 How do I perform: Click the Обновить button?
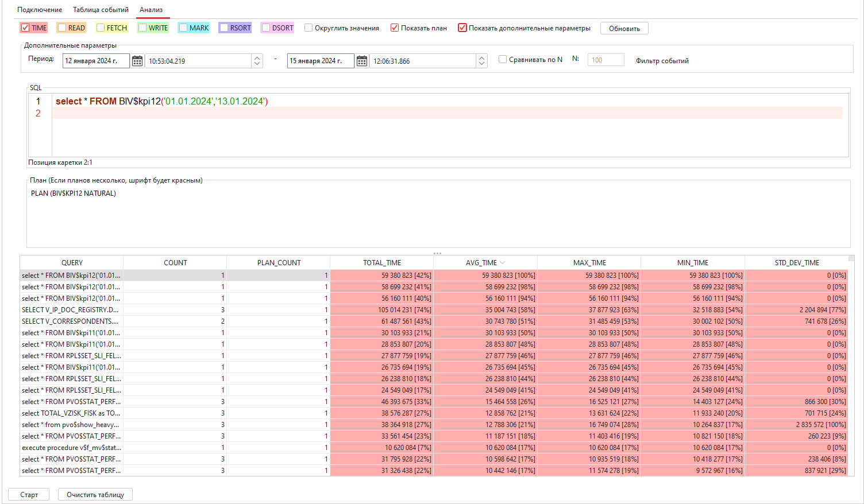624,28
